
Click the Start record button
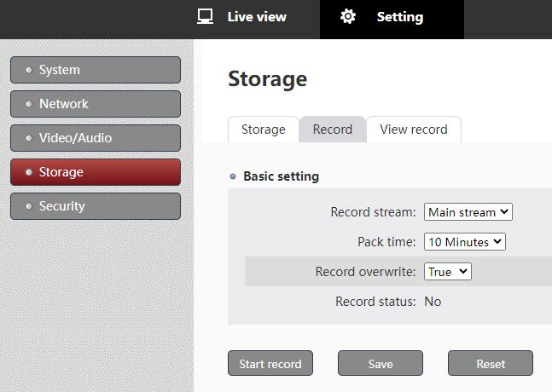pos(270,363)
